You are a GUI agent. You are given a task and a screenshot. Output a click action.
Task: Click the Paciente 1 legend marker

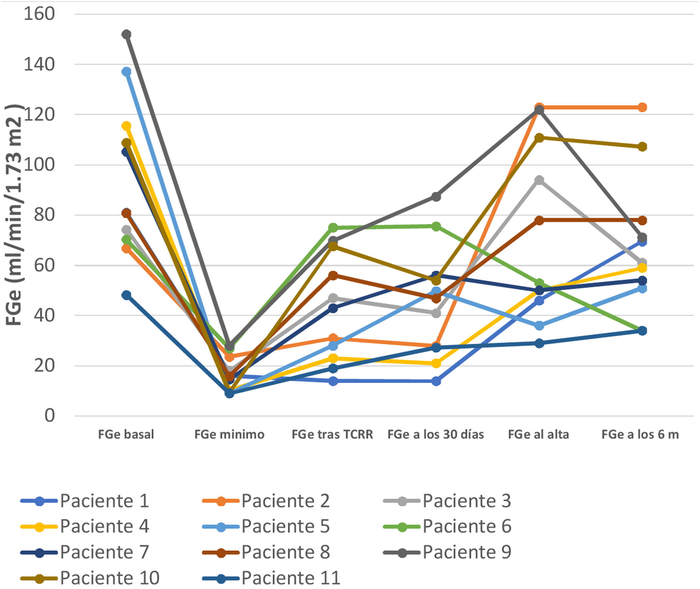pos(39,501)
